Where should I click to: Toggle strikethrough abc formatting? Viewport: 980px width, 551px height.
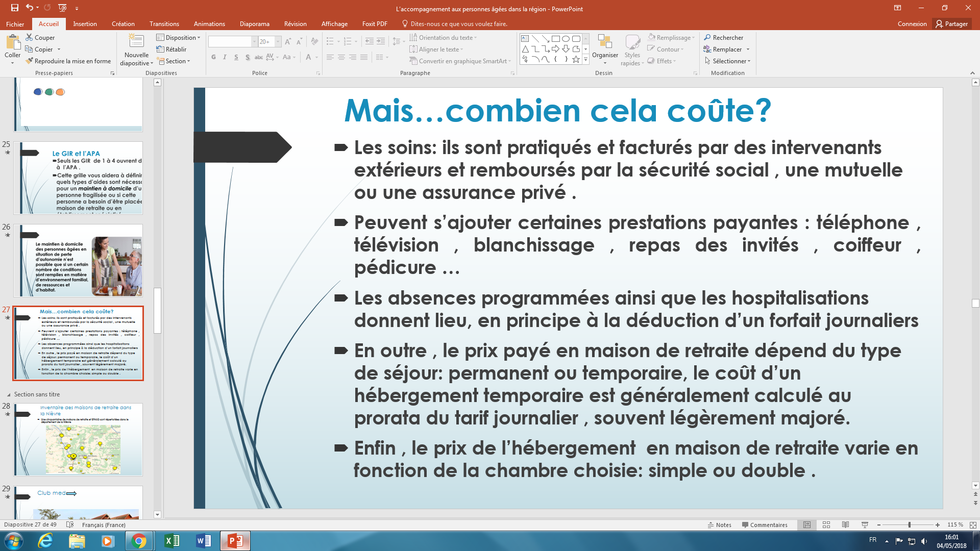click(x=259, y=57)
